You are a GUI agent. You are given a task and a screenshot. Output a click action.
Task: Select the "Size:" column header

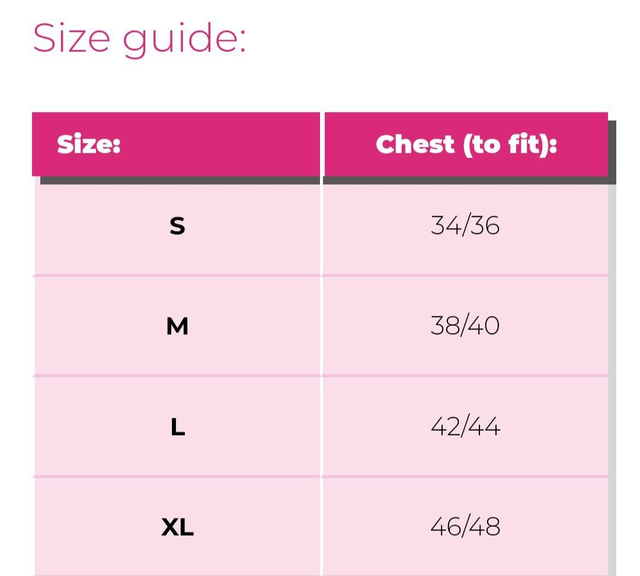tap(176, 144)
